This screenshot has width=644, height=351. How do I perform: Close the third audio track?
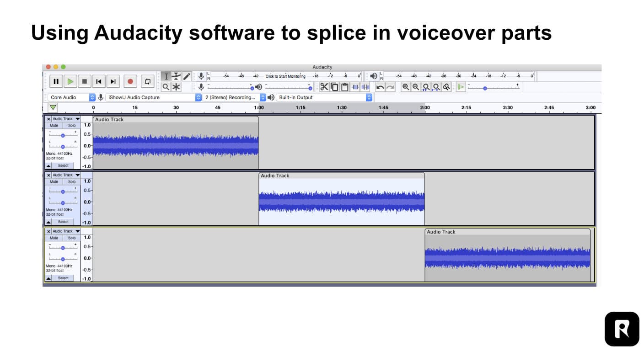point(48,231)
